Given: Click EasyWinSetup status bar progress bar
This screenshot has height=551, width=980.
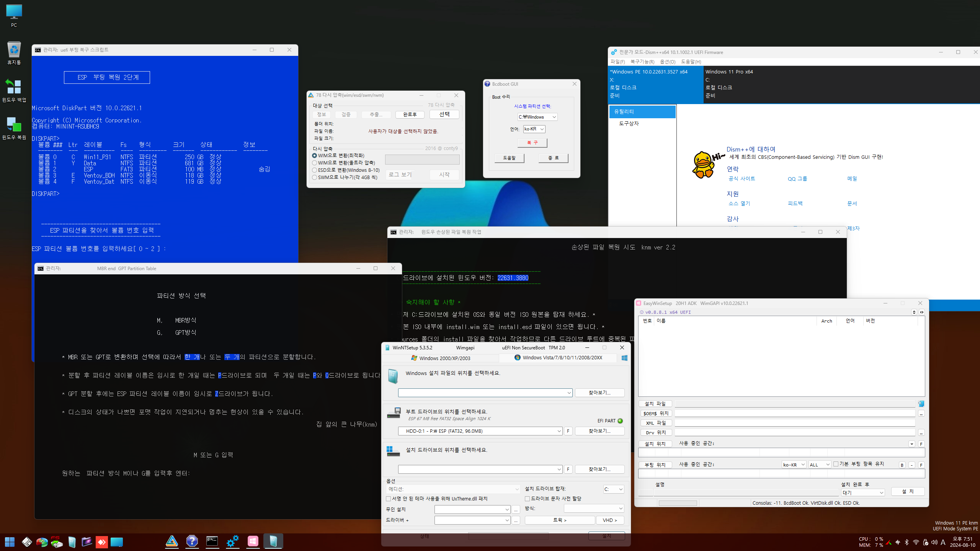Looking at the screenshot, I should coord(678,503).
